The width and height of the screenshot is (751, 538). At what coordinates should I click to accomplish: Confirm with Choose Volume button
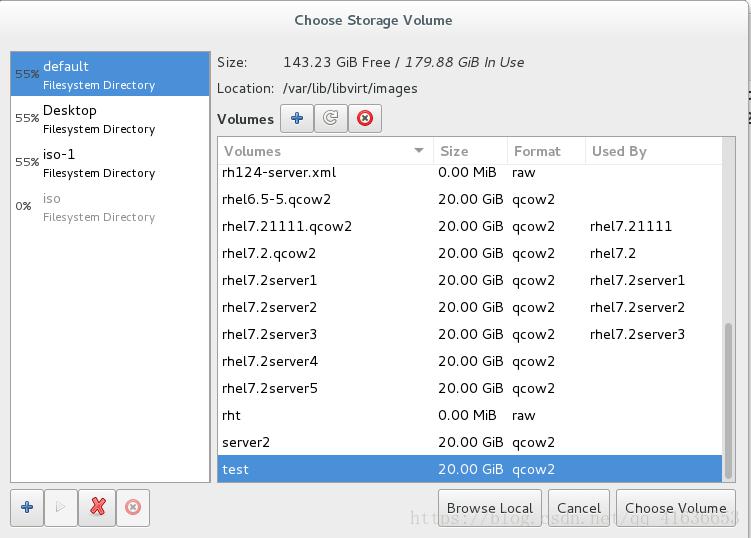[675, 508]
